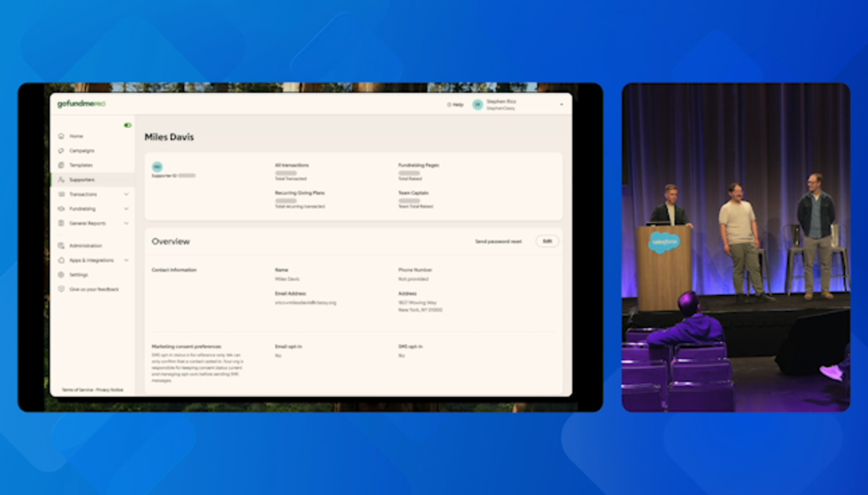The height and width of the screenshot is (495, 868).
Task: Open the Stephen Rico account dropdown
Action: coord(561,105)
